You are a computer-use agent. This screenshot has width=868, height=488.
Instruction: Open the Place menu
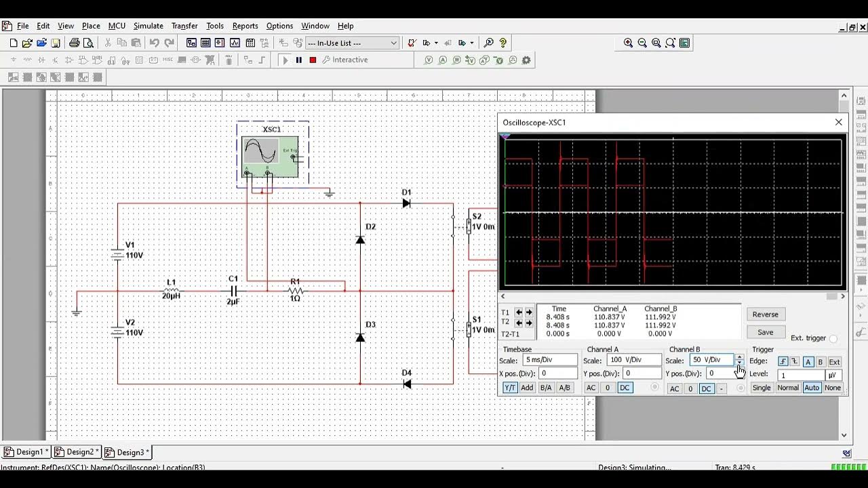pos(91,26)
